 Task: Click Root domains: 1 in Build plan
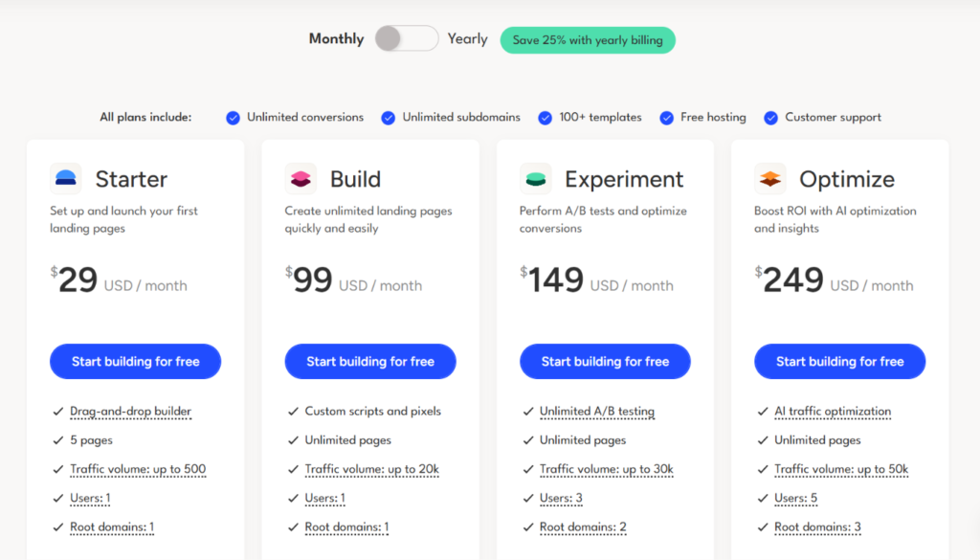pyautogui.click(x=346, y=526)
